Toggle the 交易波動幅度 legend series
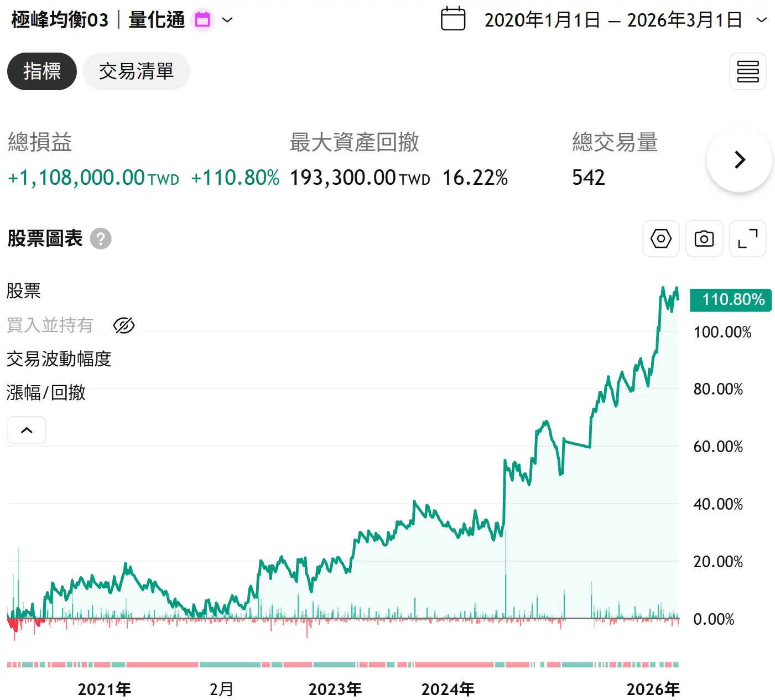 coord(59,359)
